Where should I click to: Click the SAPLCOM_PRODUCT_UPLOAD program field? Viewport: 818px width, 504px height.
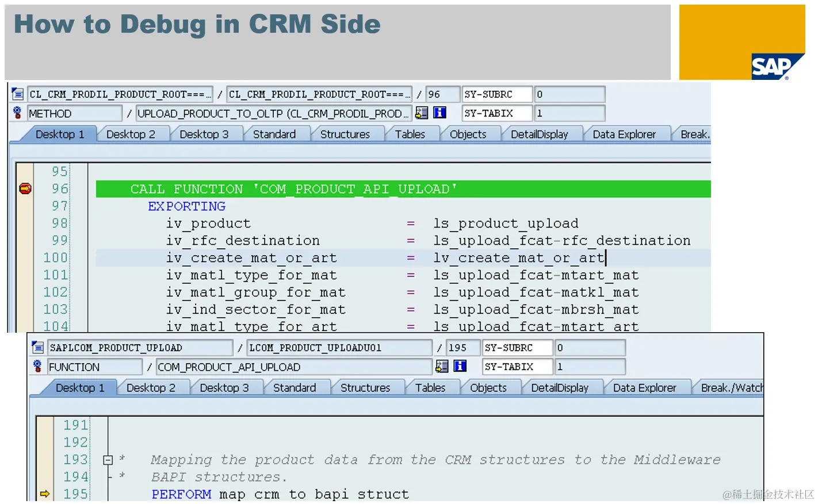[x=140, y=348]
